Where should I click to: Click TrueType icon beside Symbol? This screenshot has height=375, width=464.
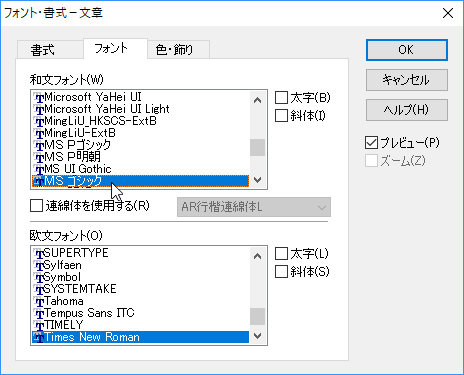click(x=39, y=278)
